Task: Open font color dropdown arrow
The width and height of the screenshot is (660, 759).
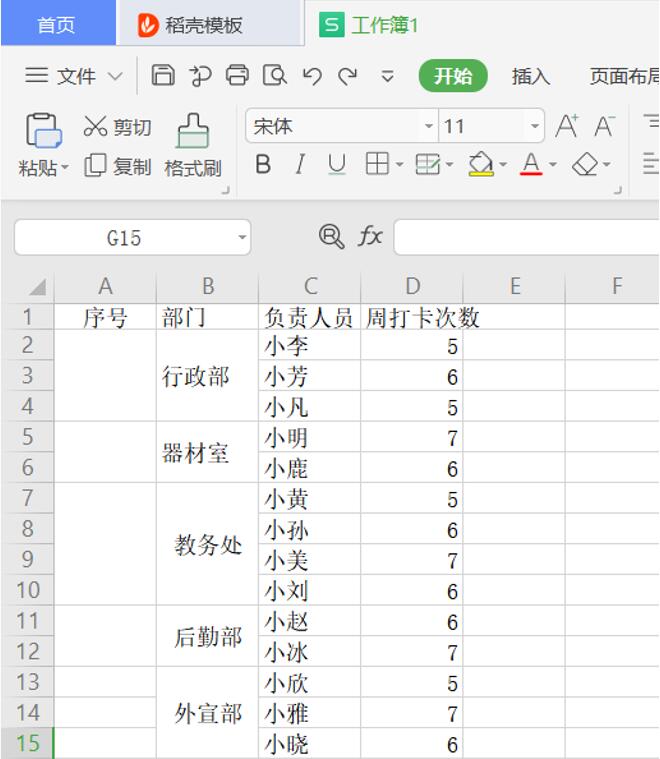Action: click(x=553, y=165)
